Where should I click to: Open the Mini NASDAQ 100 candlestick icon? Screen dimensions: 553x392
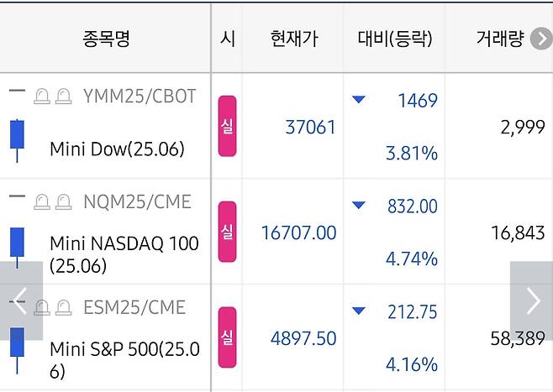[17, 248]
